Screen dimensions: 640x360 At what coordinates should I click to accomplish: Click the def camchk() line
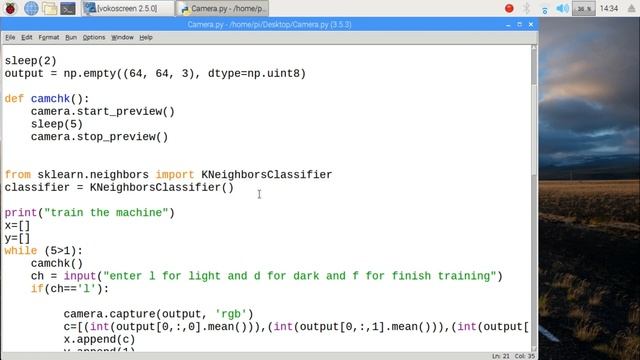[x=47, y=99]
